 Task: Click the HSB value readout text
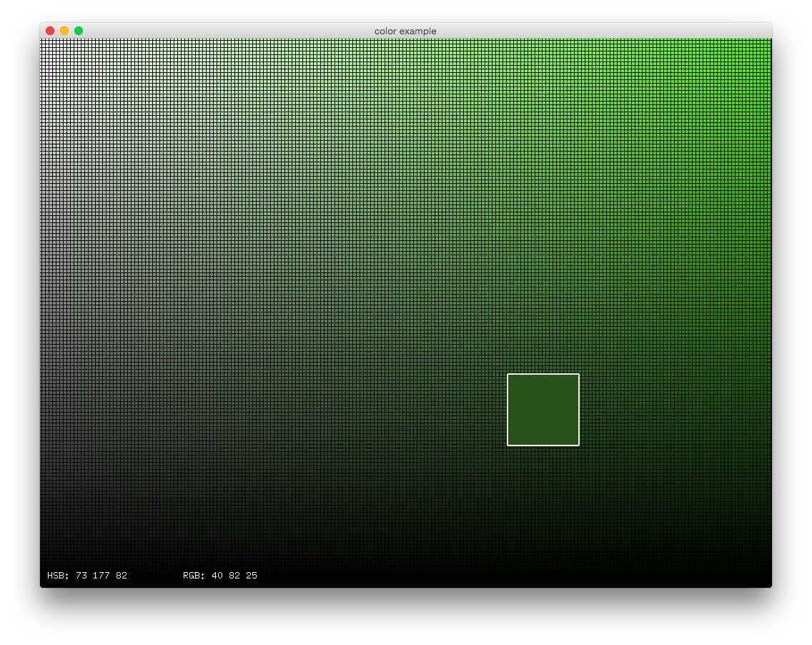coord(86,575)
